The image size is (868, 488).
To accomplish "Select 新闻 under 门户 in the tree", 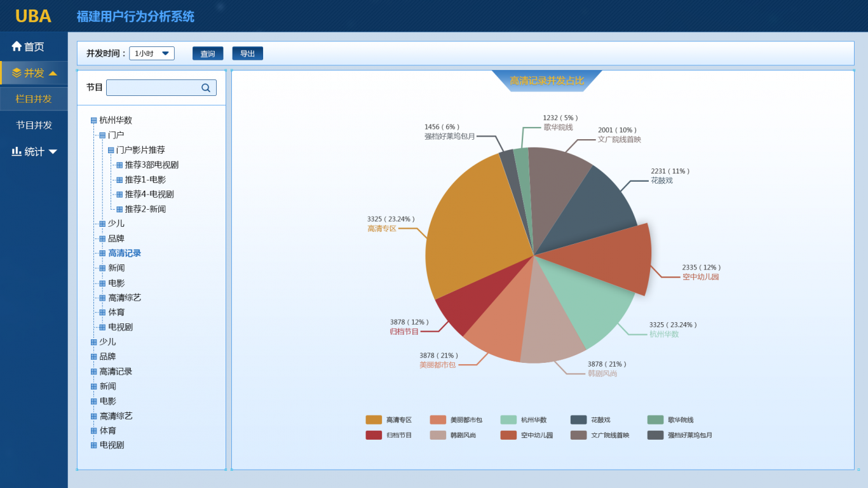I will [x=116, y=268].
